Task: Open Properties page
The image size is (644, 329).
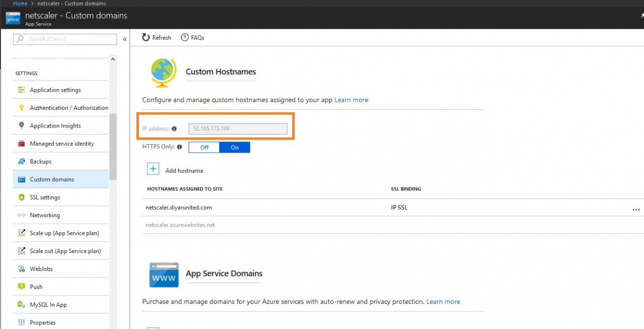Action: (61, 322)
